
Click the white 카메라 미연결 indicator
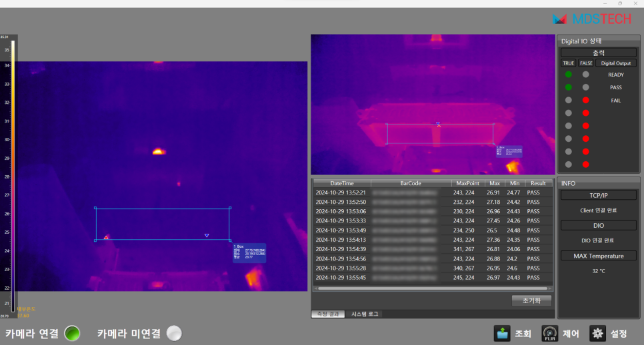click(174, 333)
